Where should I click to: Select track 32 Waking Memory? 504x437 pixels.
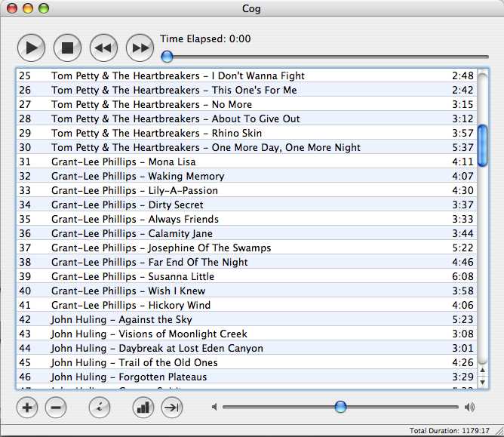point(247,176)
